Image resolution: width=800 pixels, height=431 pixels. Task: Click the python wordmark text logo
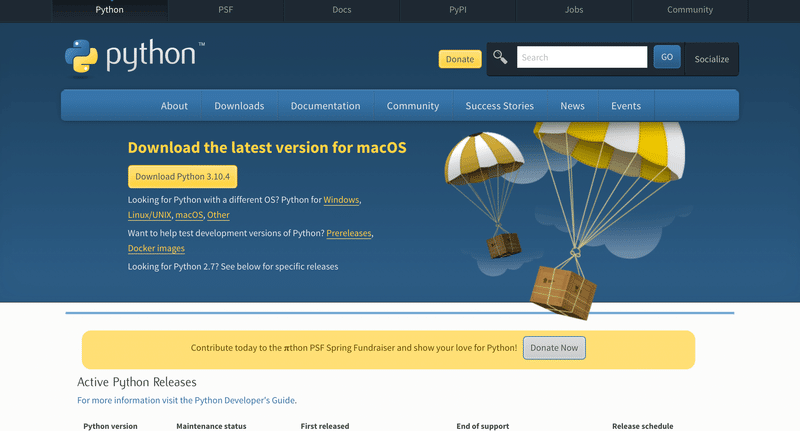coord(151,55)
